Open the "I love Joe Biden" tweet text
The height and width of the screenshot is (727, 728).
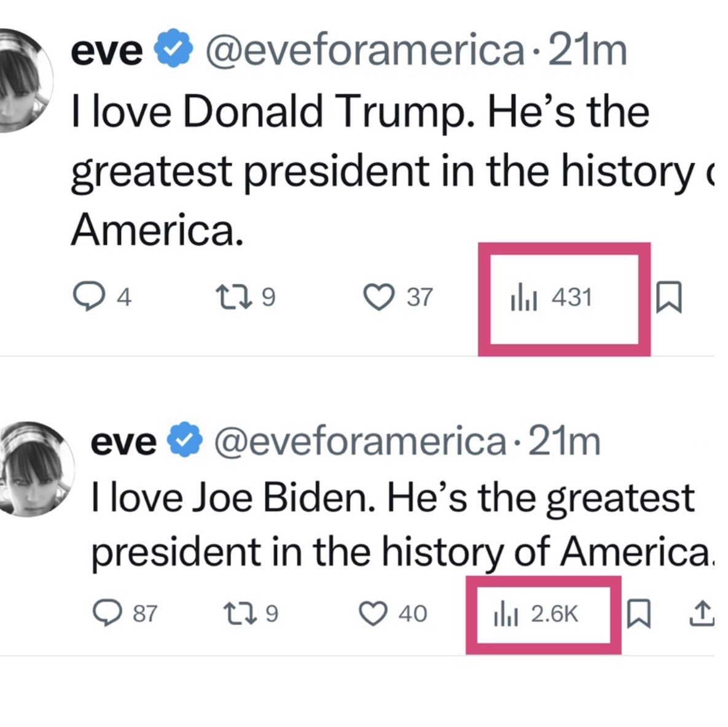(393, 525)
